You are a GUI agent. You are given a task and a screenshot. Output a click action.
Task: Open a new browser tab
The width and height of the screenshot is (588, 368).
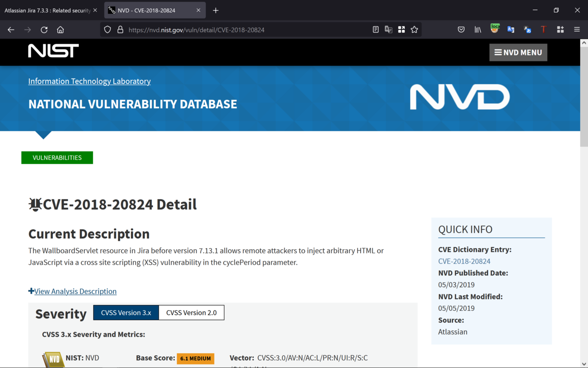tap(216, 10)
